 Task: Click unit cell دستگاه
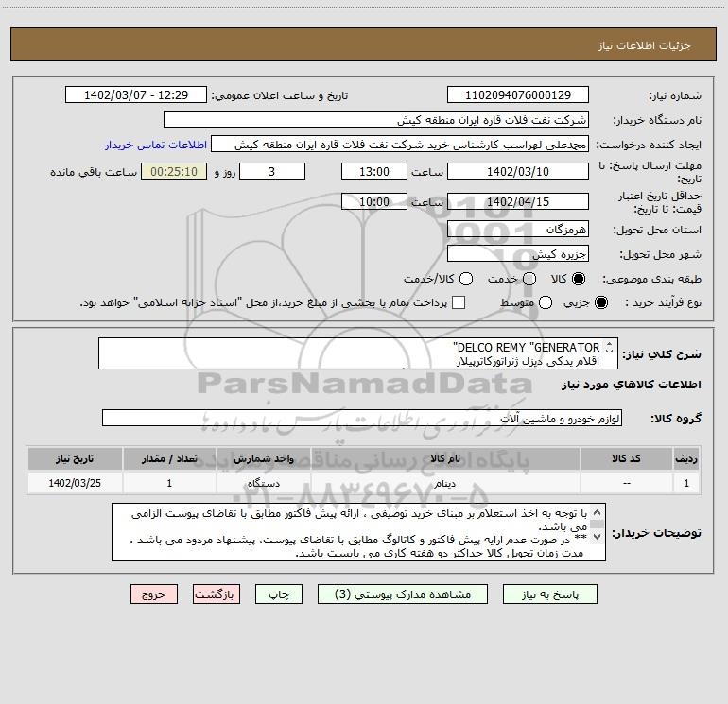pos(263,483)
